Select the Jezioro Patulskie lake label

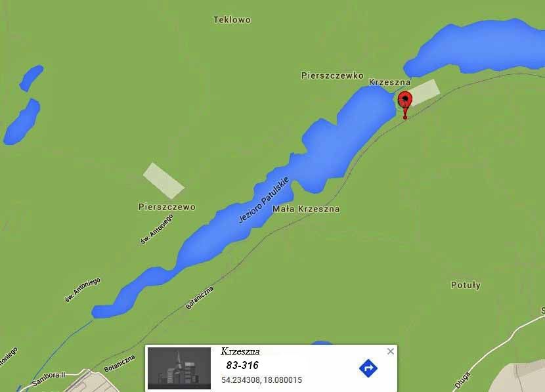[263, 200]
